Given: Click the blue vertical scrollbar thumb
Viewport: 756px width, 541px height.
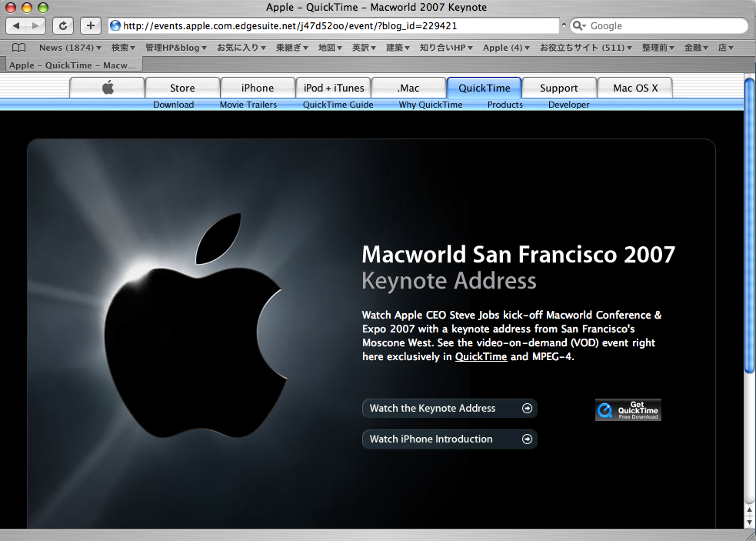Looking at the screenshot, I should 749,225.
